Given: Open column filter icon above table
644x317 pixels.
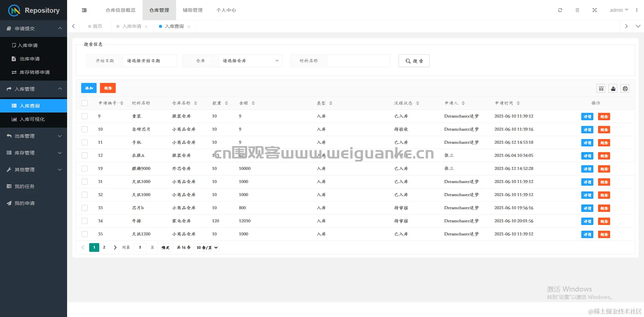Looking at the screenshot, I should (601, 89).
